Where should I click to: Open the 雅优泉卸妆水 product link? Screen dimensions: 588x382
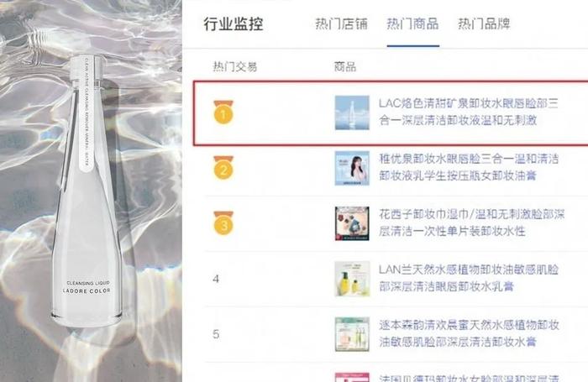click(x=469, y=167)
